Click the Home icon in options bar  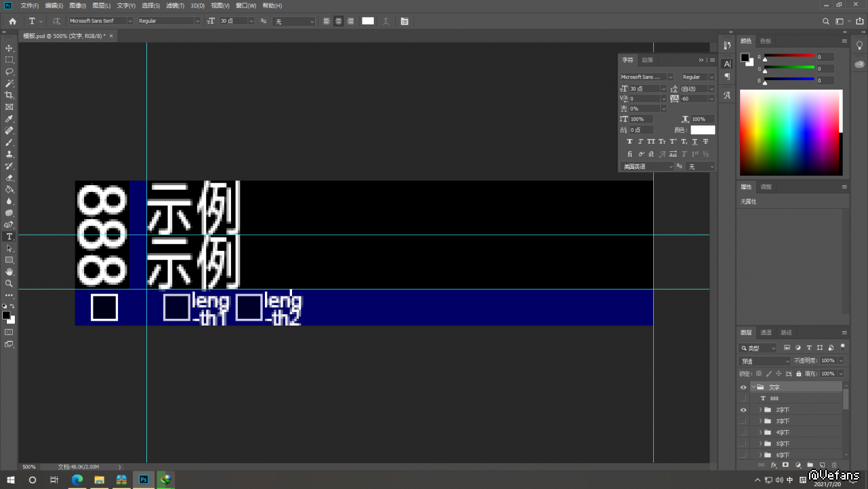click(12, 21)
